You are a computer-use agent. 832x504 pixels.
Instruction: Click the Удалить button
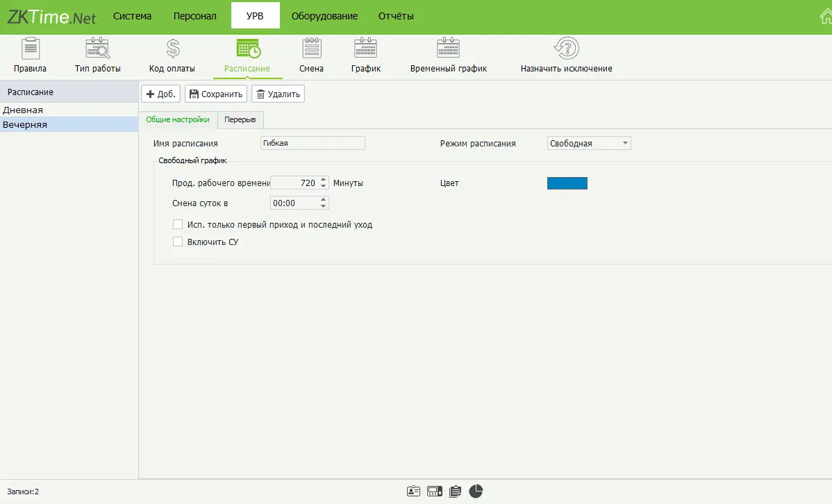pyautogui.click(x=278, y=94)
